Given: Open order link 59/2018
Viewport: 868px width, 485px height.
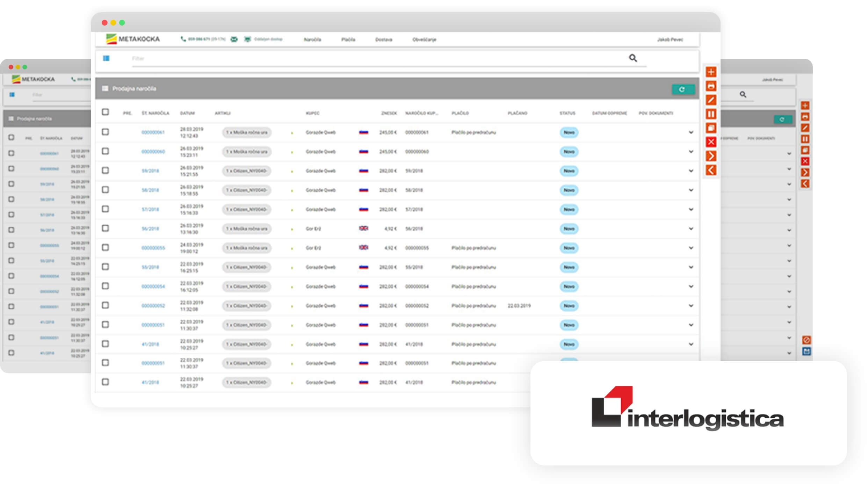Looking at the screenshot, I should 150,171.
